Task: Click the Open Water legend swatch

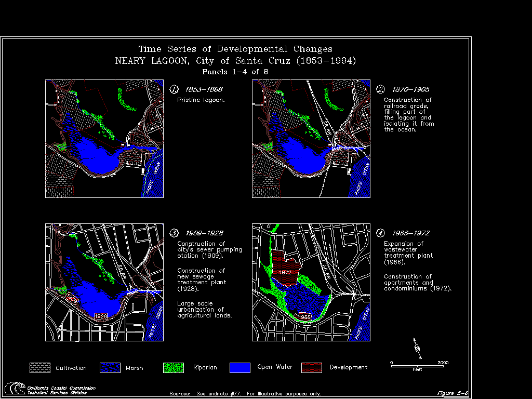Action: pyautogui.click(x=240, y=368)
